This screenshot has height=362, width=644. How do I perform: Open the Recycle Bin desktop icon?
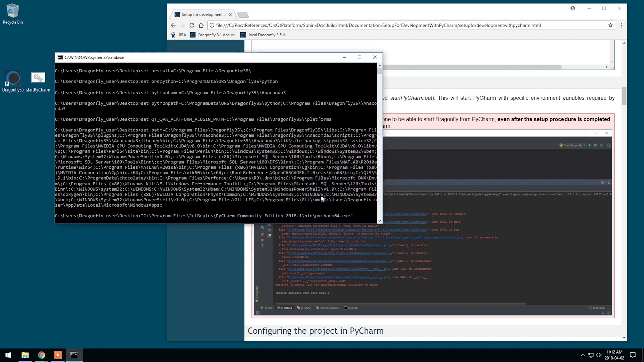coord(13,14)
